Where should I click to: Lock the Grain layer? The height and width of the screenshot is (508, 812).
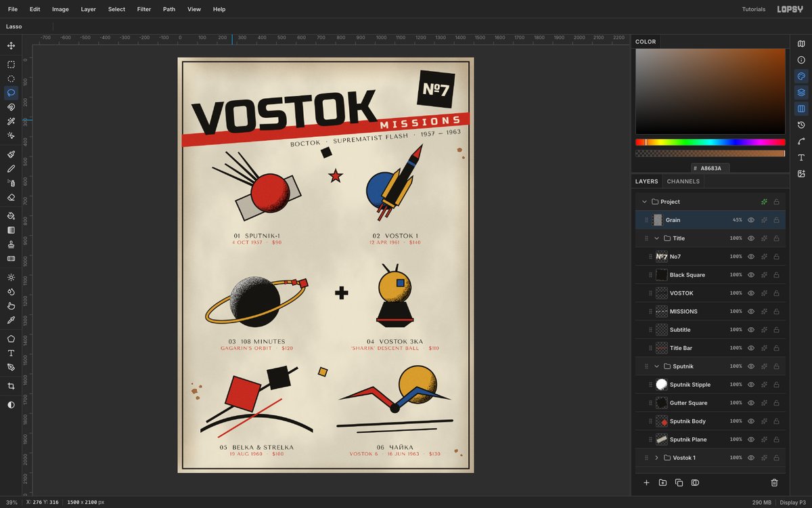776,220
